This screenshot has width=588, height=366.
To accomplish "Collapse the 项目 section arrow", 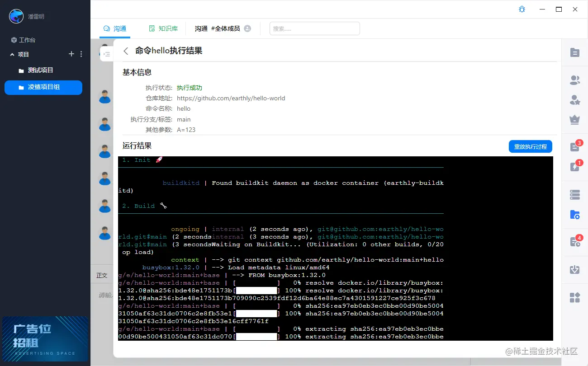I will pos(12,54).
